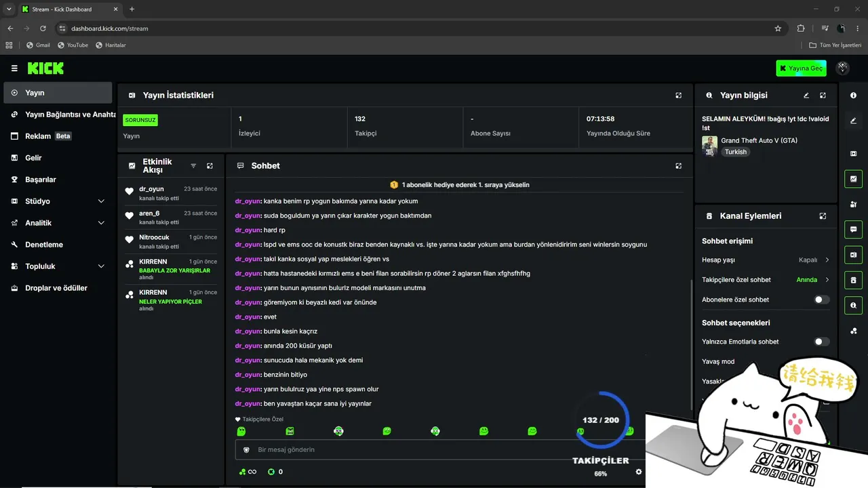The height and width of the screenshot is (488, 868).
Task: Click the pencil icon in right sidebar
Action: pyautogui.click(x=853, y=121)
